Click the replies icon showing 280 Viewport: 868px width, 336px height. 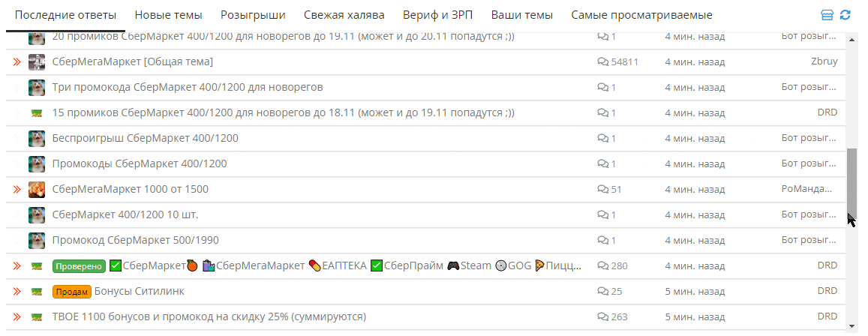click(x=603, y=265)
